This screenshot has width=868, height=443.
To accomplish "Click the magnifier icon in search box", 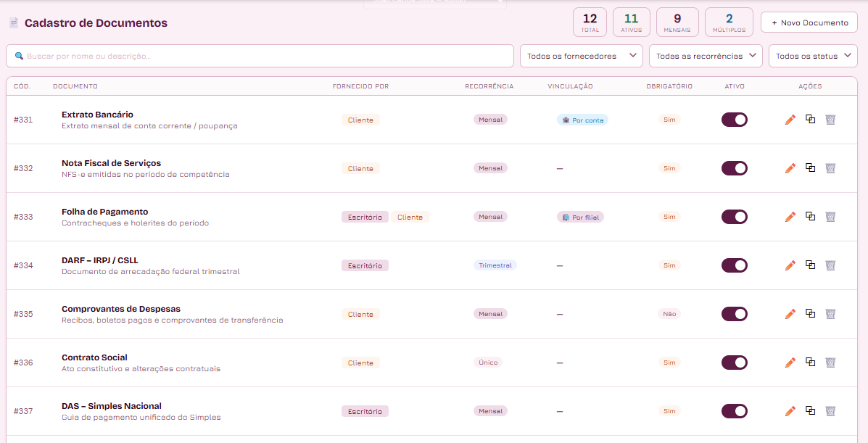I will pos(19,56).
